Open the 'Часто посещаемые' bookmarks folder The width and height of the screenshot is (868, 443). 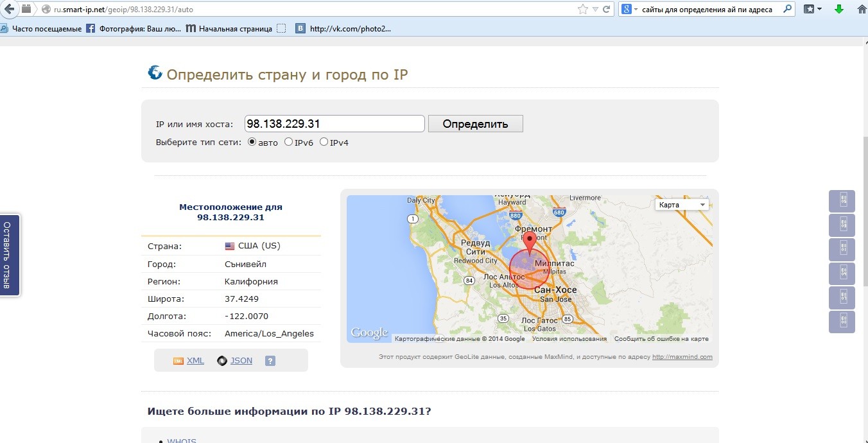(41, 28)
